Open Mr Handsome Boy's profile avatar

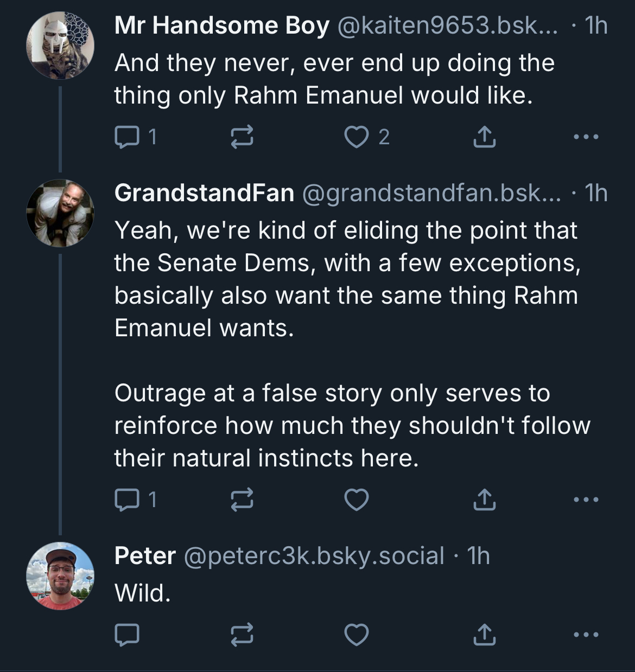(x=60, y=46)
